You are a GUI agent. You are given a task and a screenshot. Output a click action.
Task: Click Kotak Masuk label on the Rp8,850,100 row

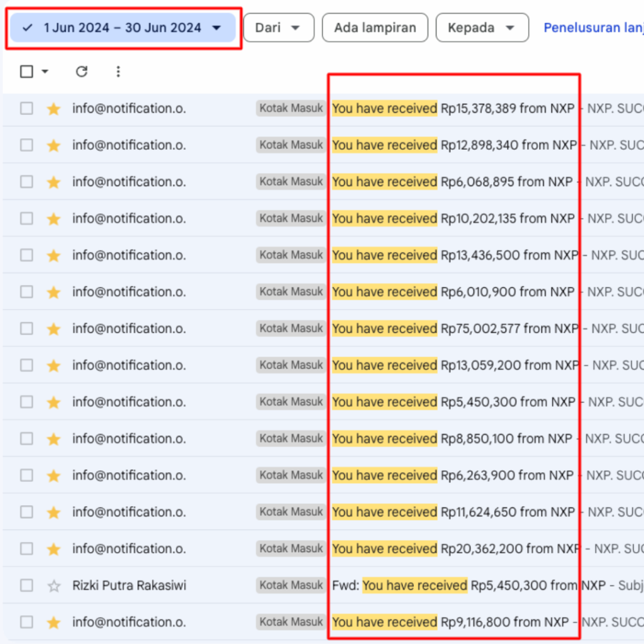(291, 438)
